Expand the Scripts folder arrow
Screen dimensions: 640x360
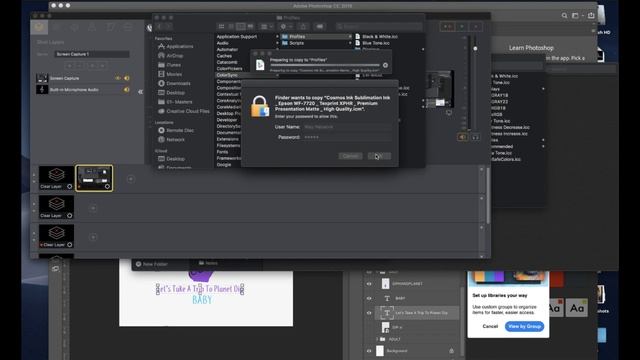[x=350, y=43]
